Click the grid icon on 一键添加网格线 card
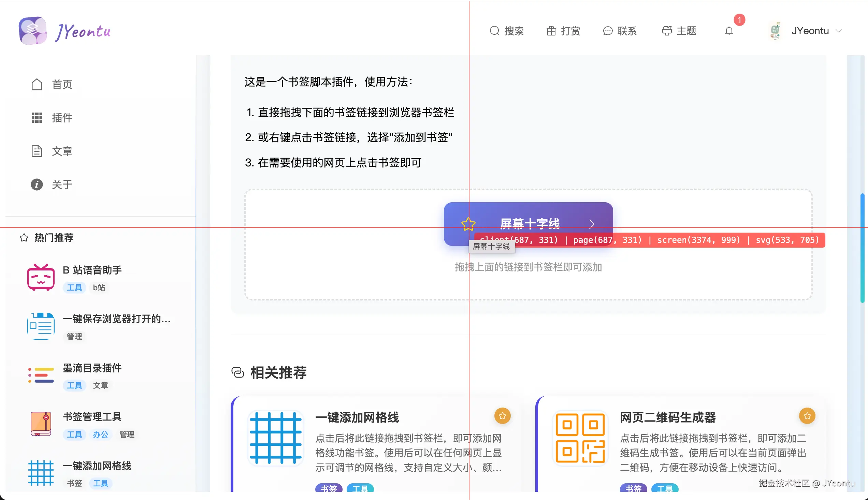The image size is (868, 500). 275,438
